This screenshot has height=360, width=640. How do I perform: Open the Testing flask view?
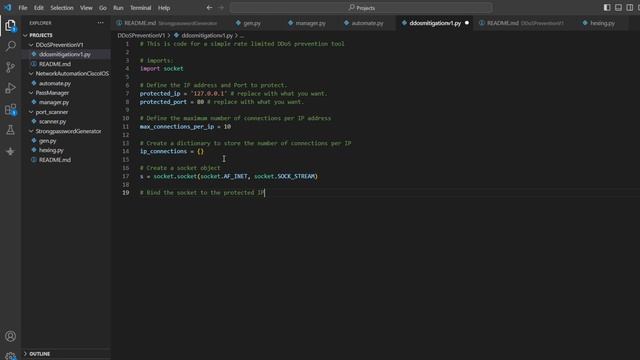(10, 130)
